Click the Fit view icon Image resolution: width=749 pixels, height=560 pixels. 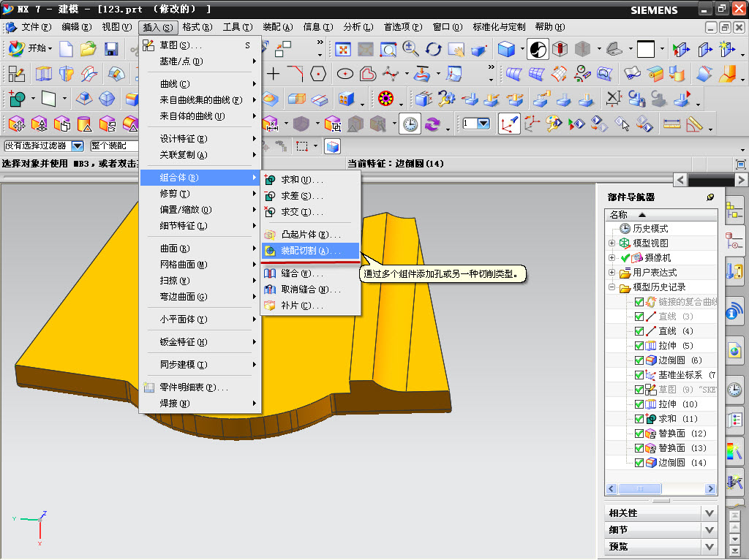point(342,49)
